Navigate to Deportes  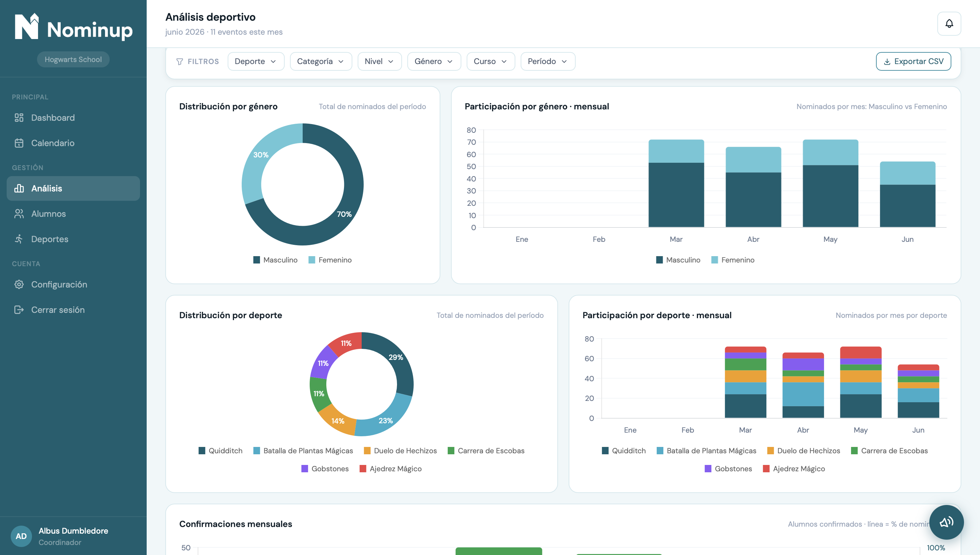coord(73,239)
